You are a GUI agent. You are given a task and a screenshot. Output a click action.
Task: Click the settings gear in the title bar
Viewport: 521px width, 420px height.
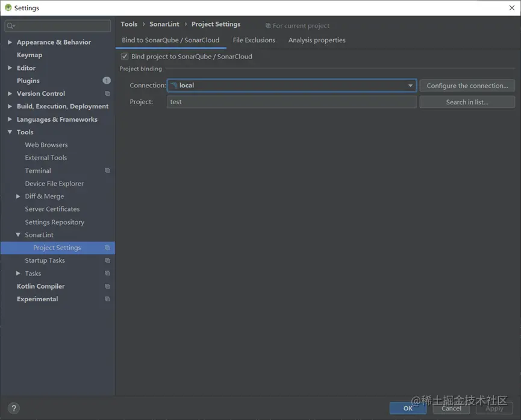click(7, 7)
